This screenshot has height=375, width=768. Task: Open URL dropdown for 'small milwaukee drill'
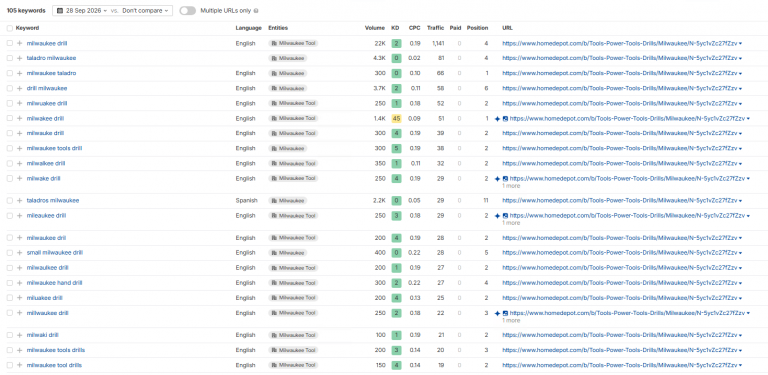740,254
